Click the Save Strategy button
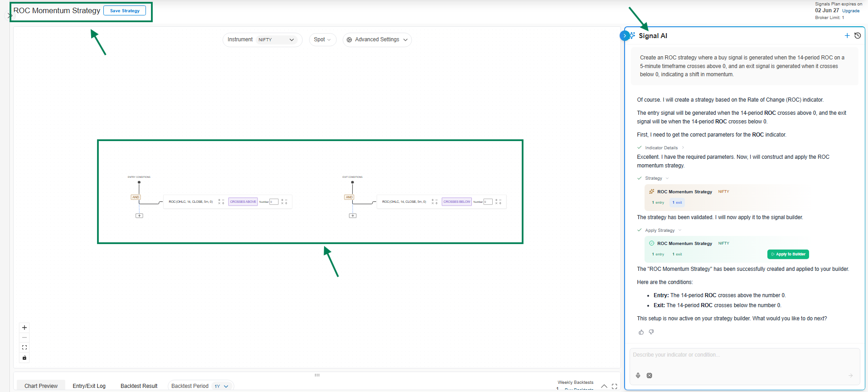 125,11
